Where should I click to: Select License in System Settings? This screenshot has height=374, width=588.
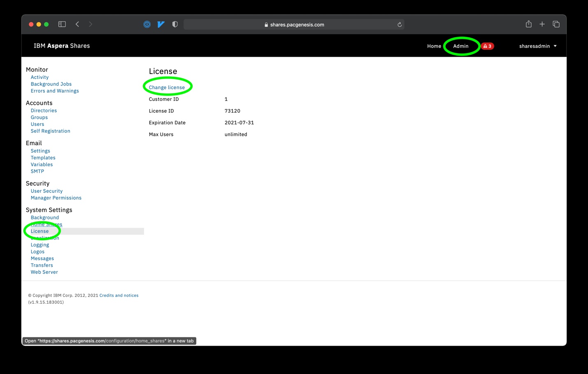pyautogui.click(x=40, y=231)
